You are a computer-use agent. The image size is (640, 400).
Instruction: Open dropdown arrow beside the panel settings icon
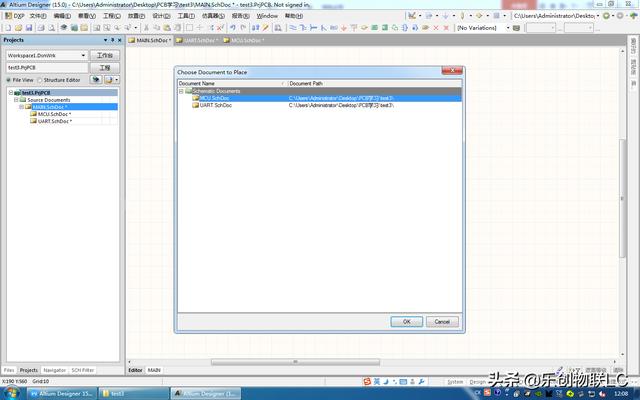pyautogui.click(x=117, y=80)
